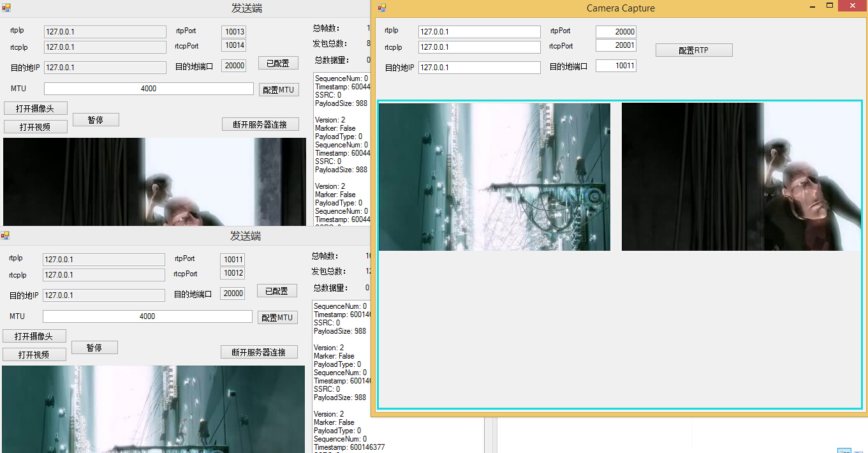The height and width of the screenshot is (453, 868).
Task: Focus rtcpIp field in upper 发送端 window
Action: point(105,47)
